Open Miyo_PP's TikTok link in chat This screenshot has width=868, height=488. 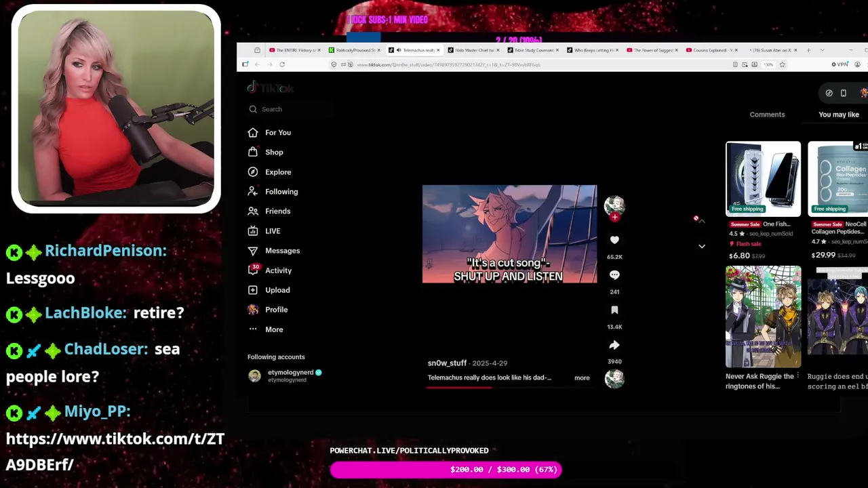(115, 451)
